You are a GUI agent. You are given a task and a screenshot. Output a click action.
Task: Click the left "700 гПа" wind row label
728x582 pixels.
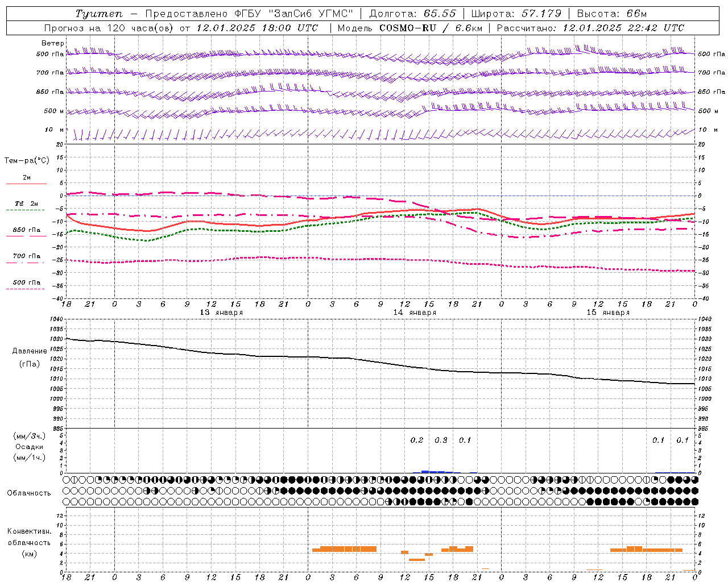tap(50, 73)
